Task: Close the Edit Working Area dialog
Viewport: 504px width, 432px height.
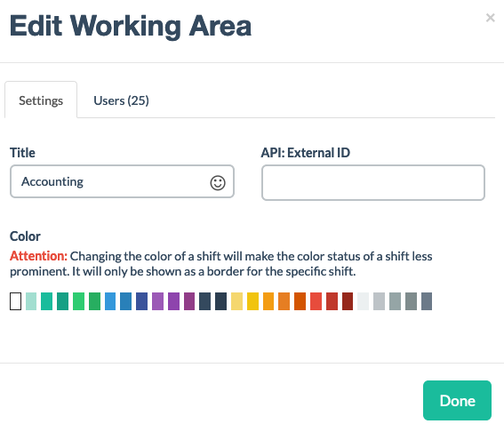Action: (490, 18)
